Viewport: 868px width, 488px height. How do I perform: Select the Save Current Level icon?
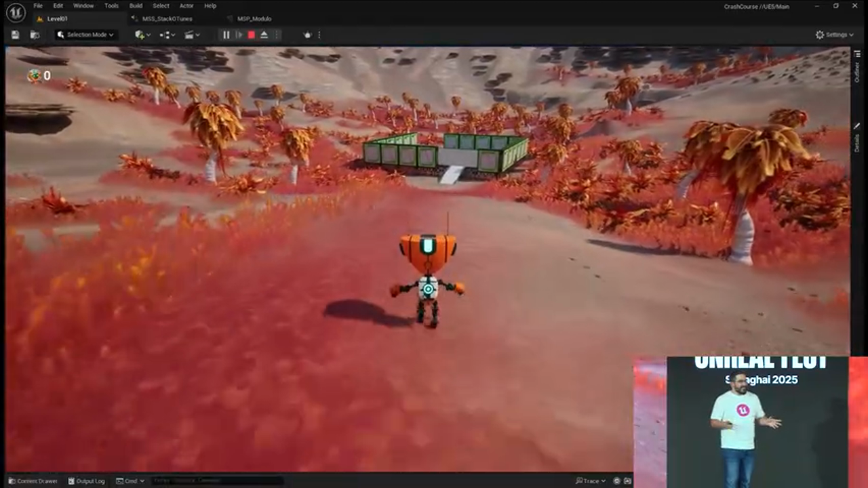tap(15, 35)
